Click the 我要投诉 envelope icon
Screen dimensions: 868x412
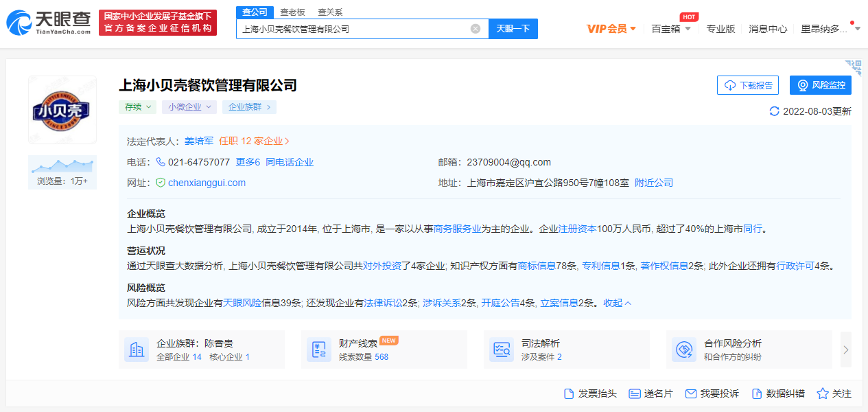tap(691, 393)
